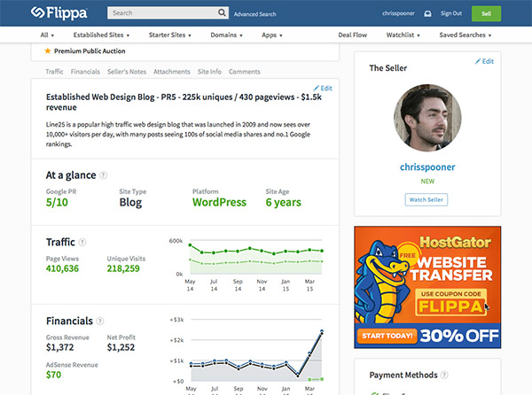Screen dimensions: 532x395
Task: Open Deal Flow menu item
Action: [x=353, y=35]
